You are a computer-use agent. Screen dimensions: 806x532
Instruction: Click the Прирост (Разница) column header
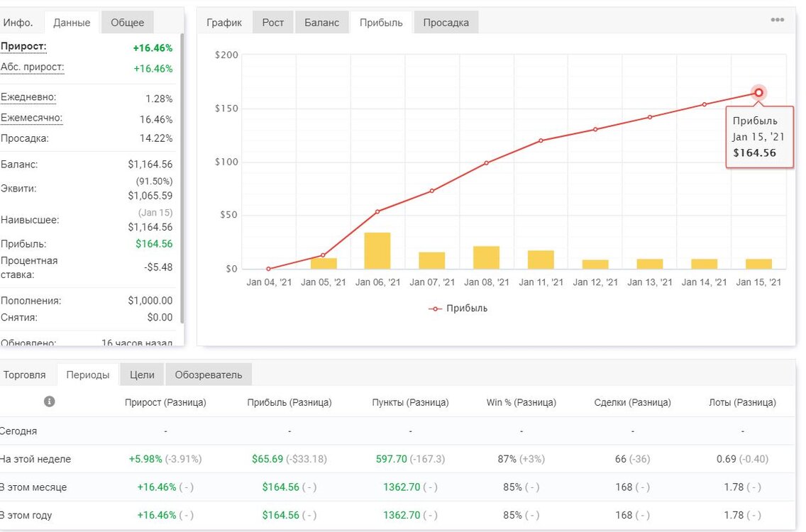click(165, 402)
